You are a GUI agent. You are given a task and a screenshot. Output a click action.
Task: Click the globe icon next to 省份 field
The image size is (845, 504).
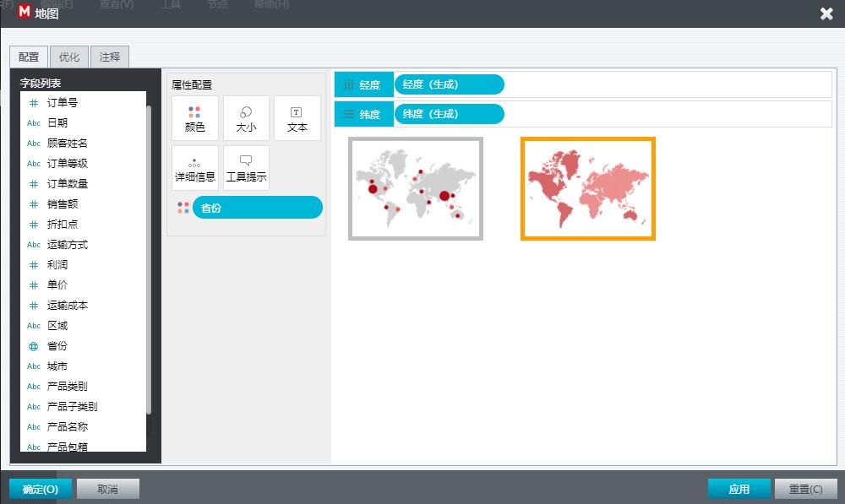point(34,346)
